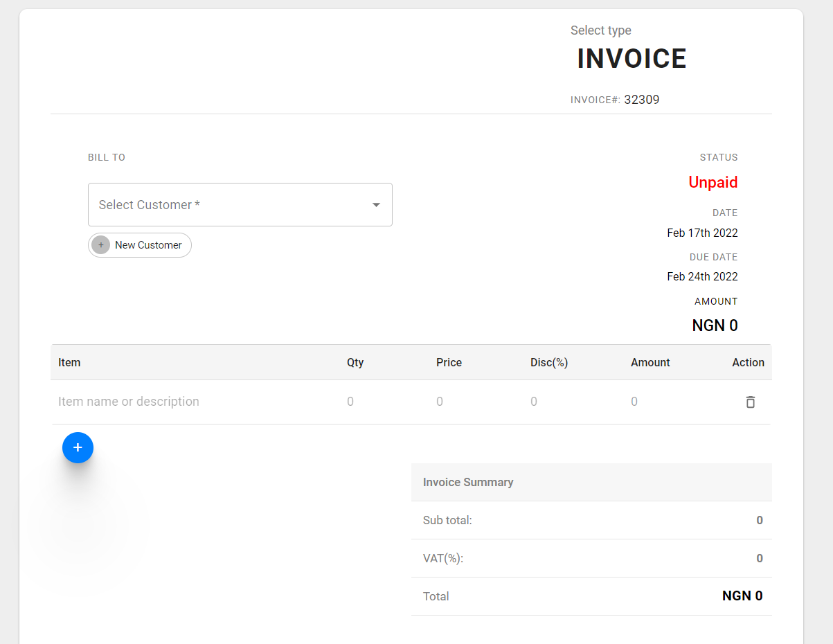Click the Amount cell in the item row

pyautogui.click(x=658, y=402)
